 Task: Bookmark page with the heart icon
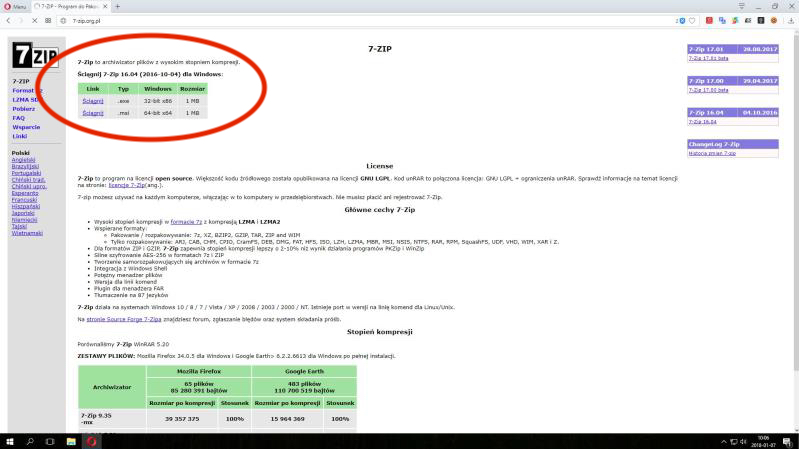[x=692, y=21]
